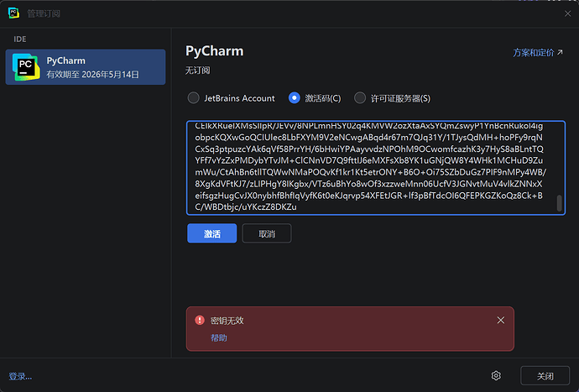Open the settings gear icon

point(496,376)
